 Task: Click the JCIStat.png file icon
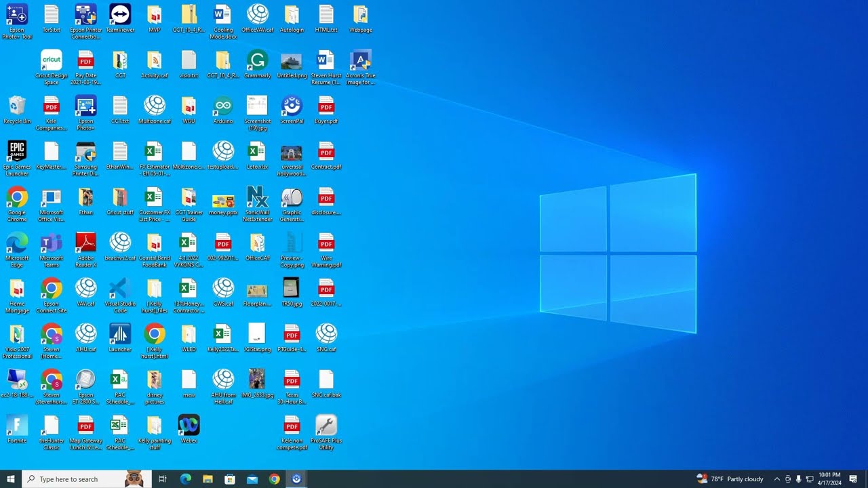257,338
